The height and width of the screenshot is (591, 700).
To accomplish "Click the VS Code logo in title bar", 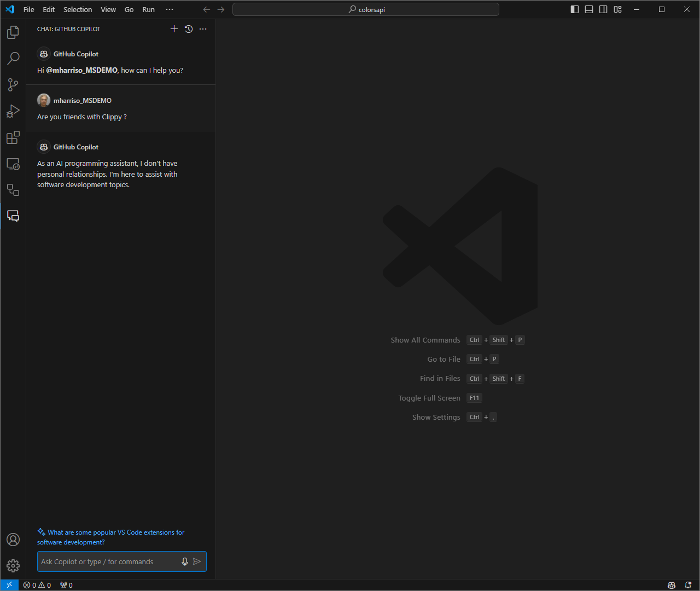I will coord(10,9).
